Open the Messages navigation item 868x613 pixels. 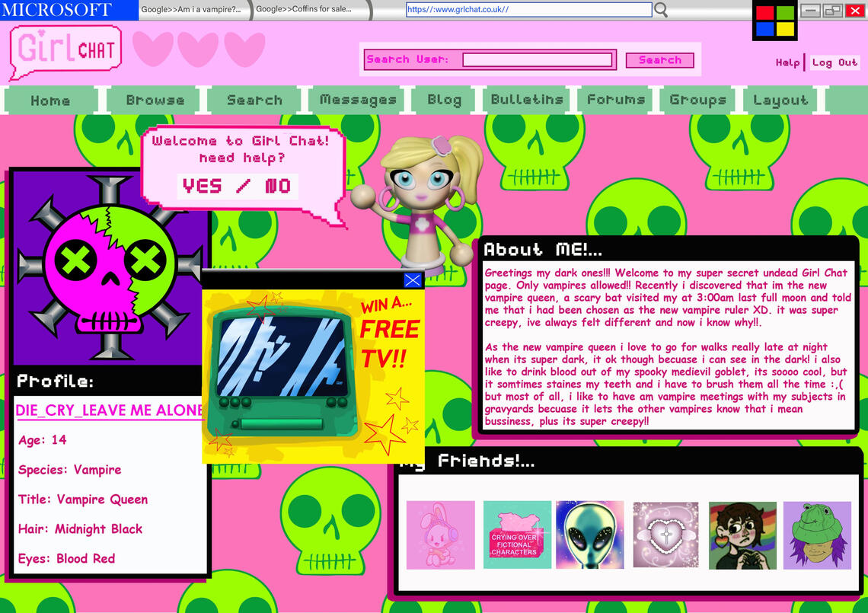click(x=358, y=100)
